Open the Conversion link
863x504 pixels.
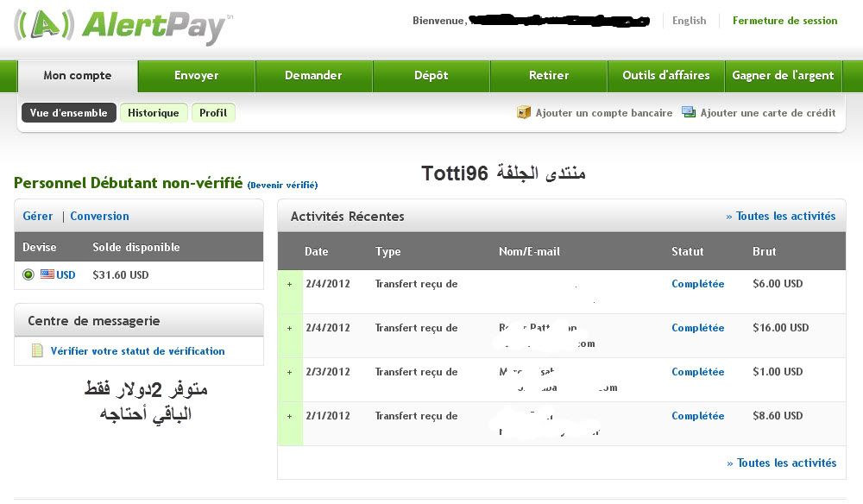tap(99, 217)
